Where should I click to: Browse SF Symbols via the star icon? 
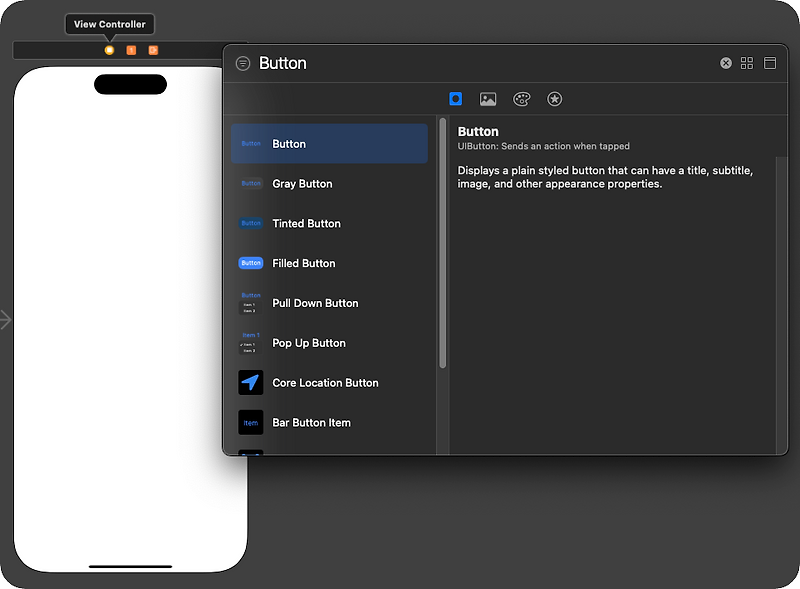pyautogui.click(x=555, y=99)
